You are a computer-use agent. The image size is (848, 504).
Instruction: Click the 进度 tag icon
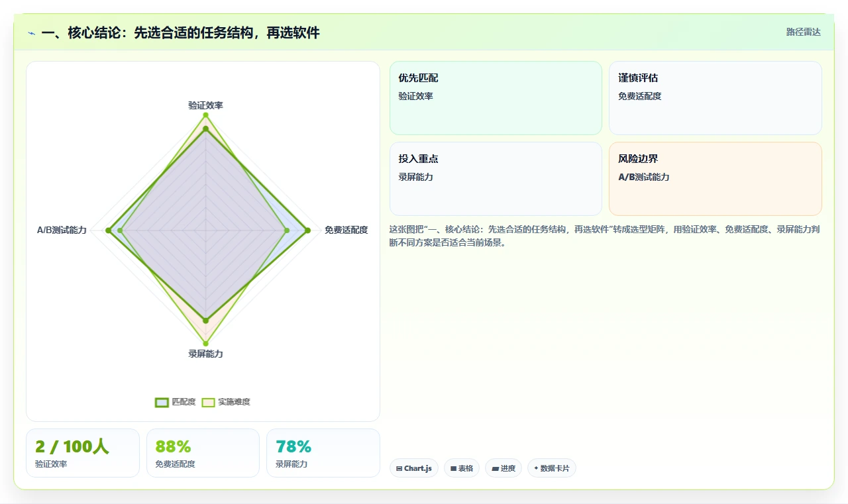(x=495, y=468)
